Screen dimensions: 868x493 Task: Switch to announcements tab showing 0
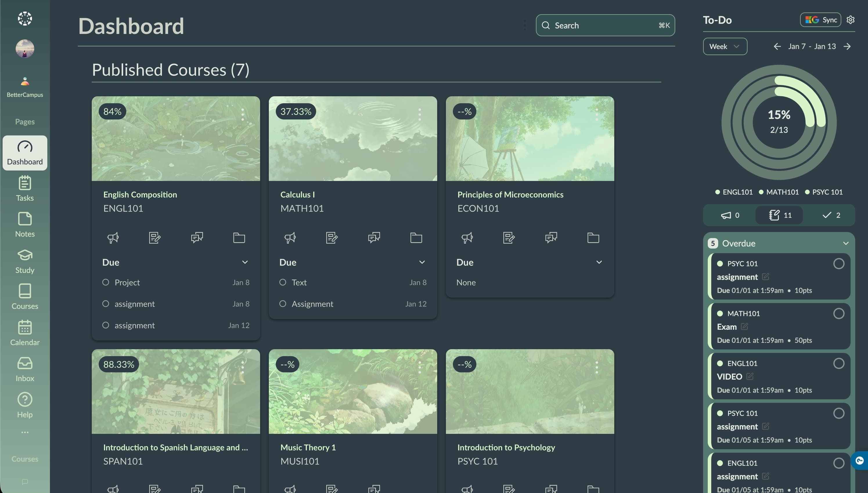tap(730, 215)
